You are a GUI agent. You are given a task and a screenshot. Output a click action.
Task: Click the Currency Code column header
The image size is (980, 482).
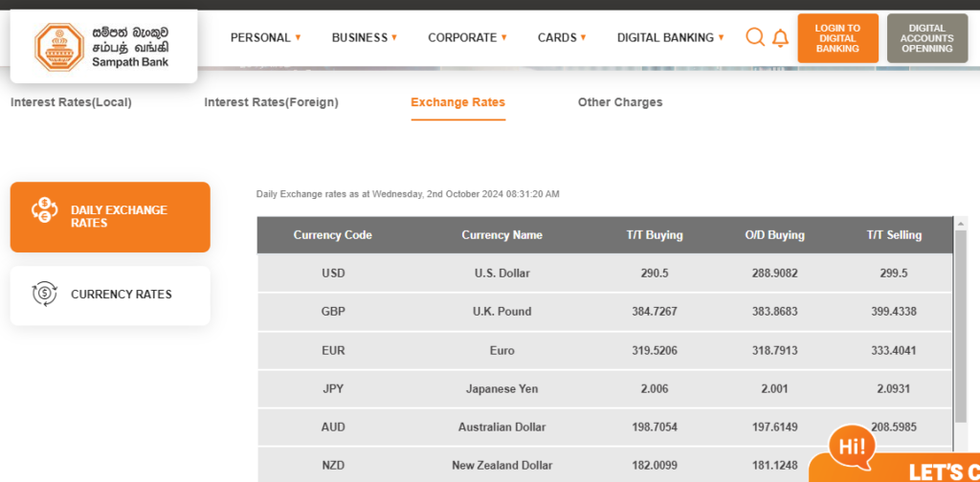[x=332, y=235]
